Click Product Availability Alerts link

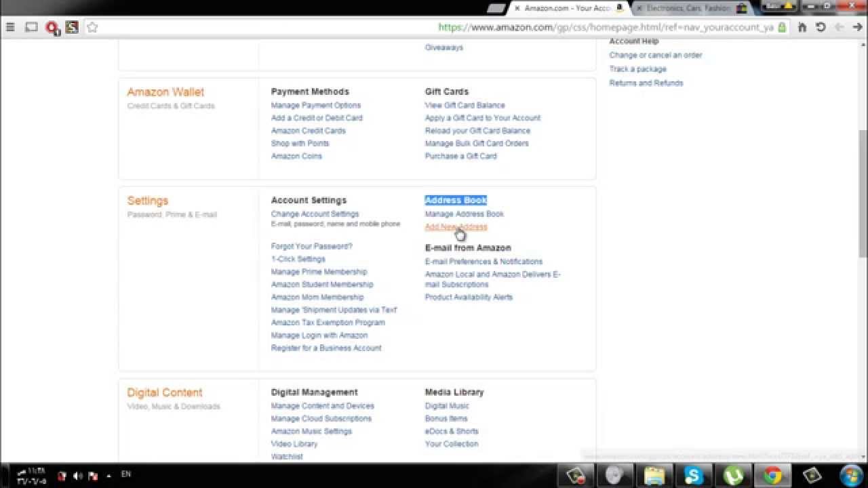pos(469,298)
